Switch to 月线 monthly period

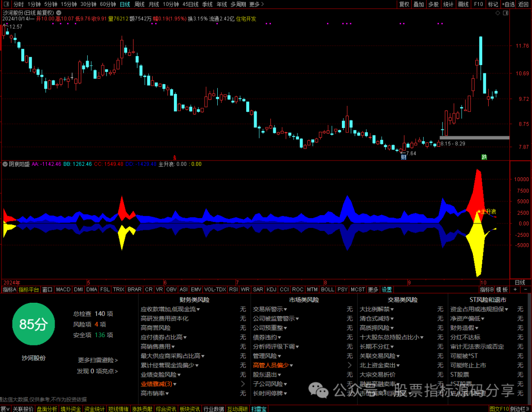pos(154,4)
